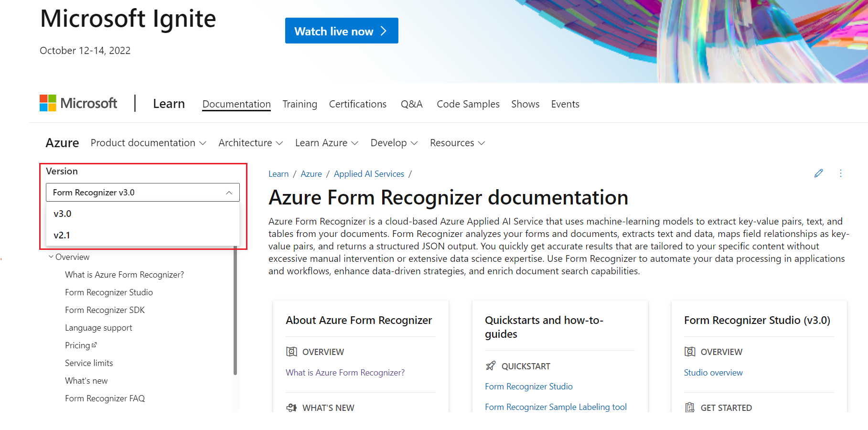Open Form Recognizer SDK tree item

point(105,310)
